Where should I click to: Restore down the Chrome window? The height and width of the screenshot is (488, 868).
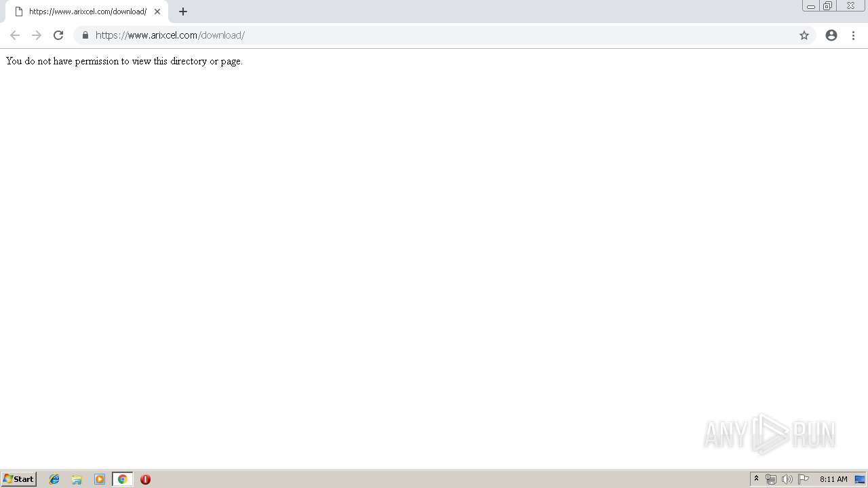point(827,6)
